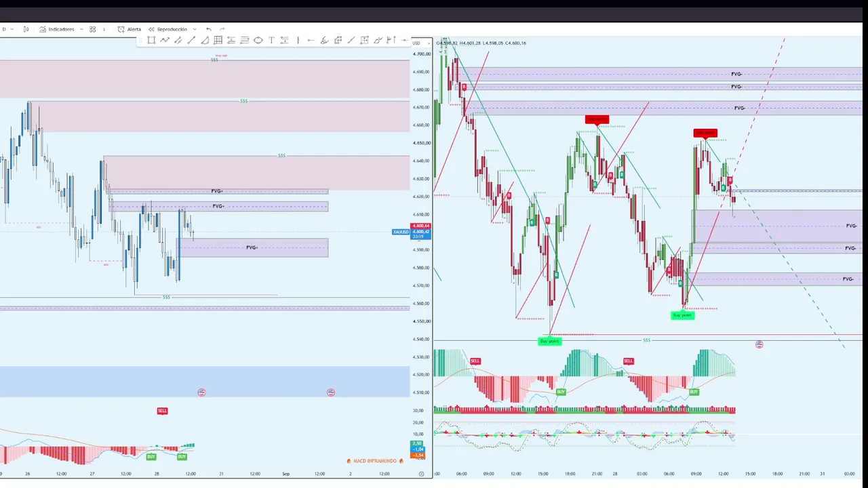Start Reproducción bar replay
The height and width of the screenshot is (488, 868).
[x=167, y=29]
